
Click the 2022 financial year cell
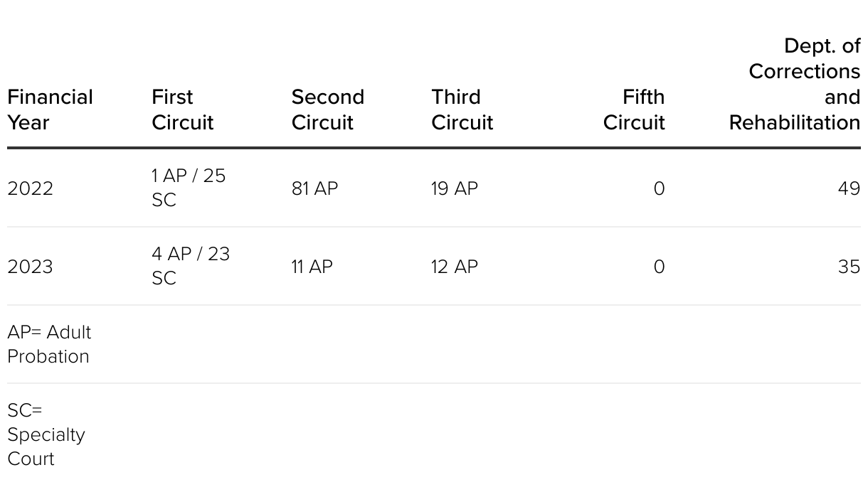[30, 188]
